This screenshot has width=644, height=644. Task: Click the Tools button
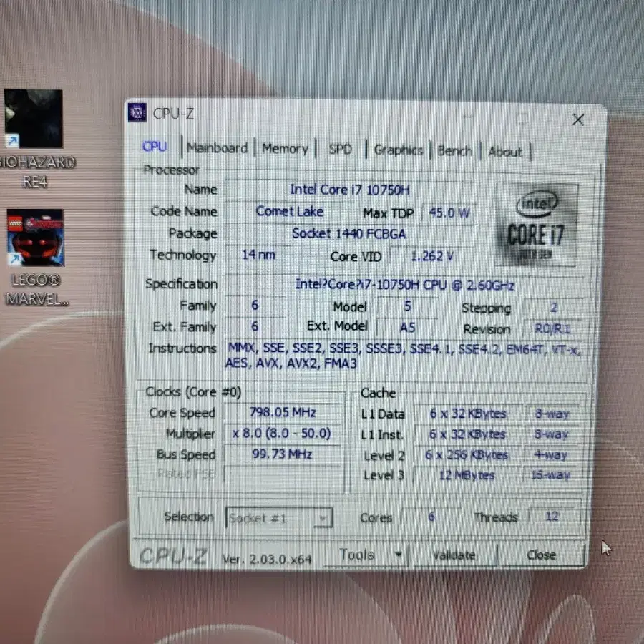pyautogui.click(x=357, y=555)
